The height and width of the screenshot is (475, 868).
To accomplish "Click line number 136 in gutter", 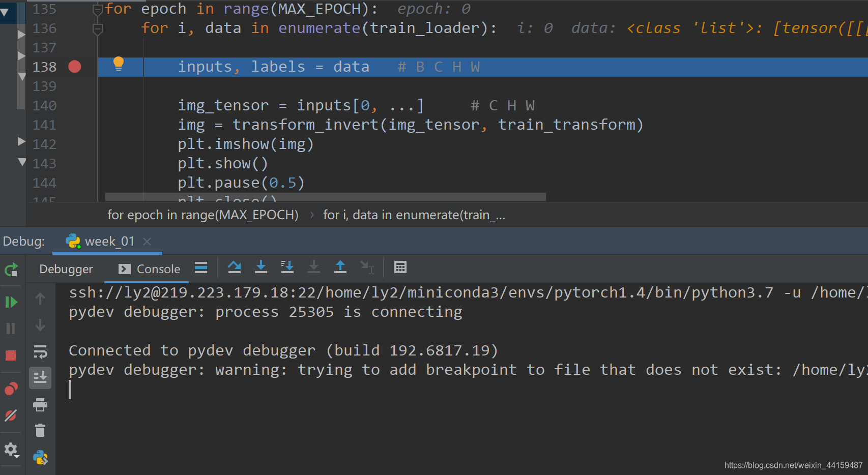I will [x=45, y=28].
